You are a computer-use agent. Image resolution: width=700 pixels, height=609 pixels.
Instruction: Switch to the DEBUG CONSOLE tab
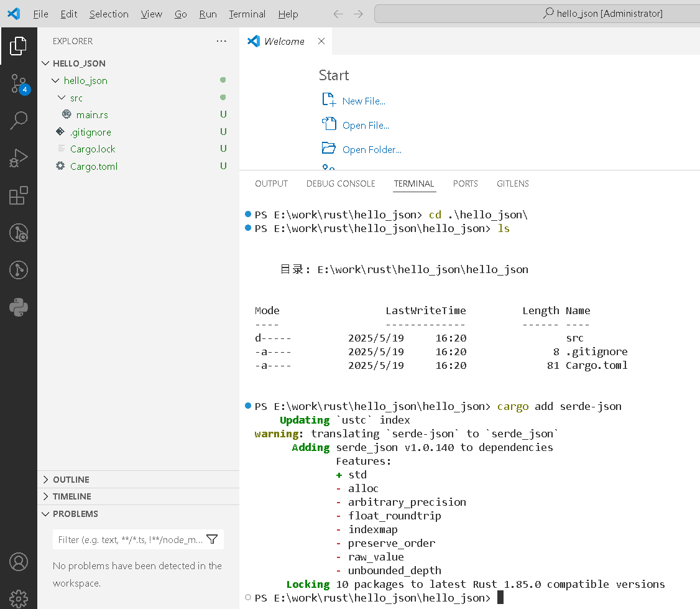[341, 184]
